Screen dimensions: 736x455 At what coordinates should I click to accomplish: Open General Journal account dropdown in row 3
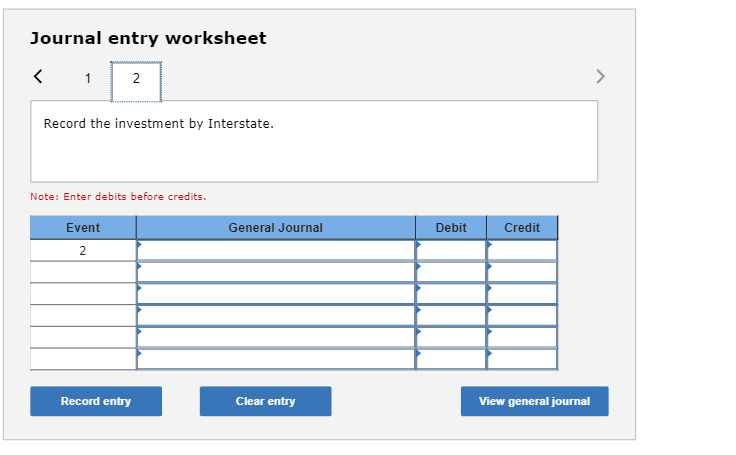(x=276, y=293)
